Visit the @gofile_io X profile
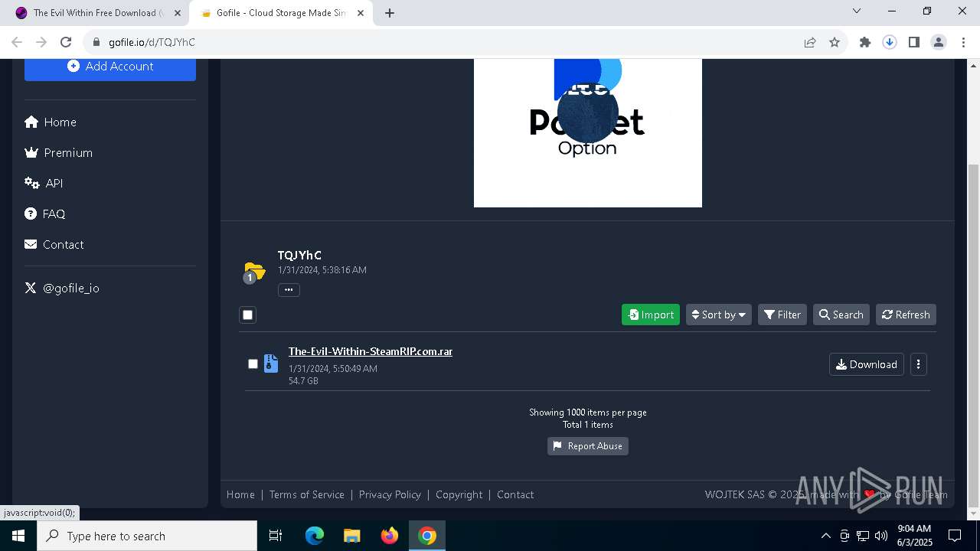The height and width of the screenshot is (551, 980). tap(62, 289)
